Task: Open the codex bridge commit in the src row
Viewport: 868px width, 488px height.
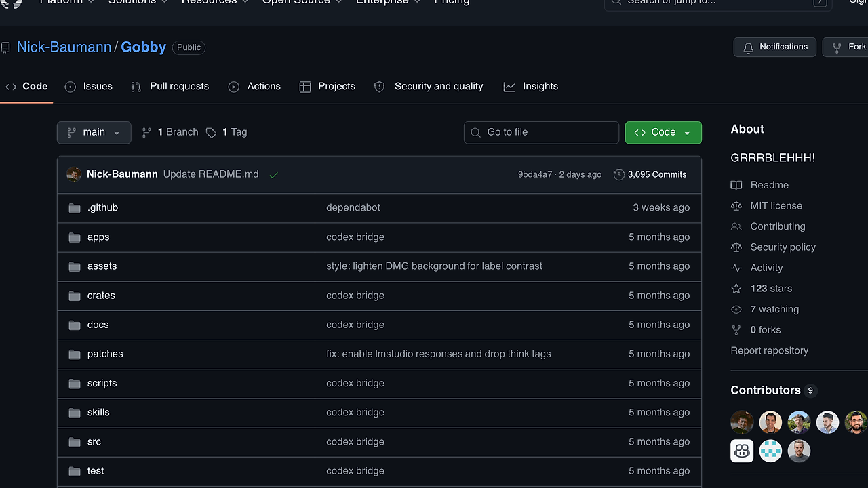Action: 355,442
